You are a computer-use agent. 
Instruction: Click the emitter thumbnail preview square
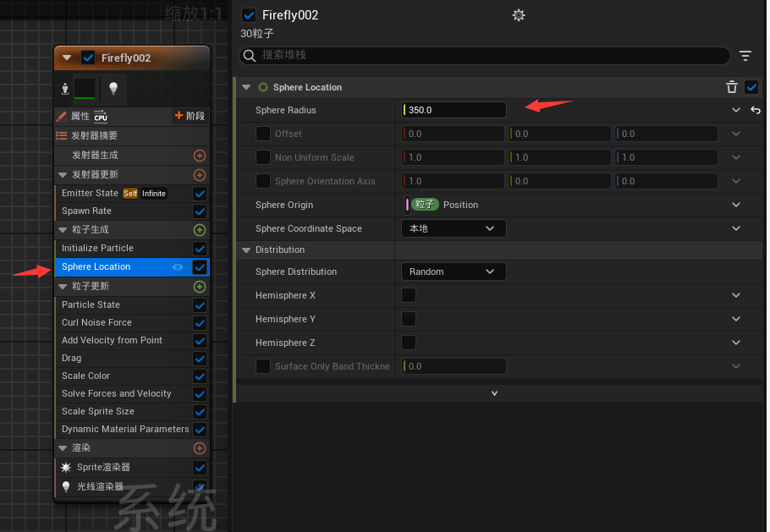click(85, 88)
